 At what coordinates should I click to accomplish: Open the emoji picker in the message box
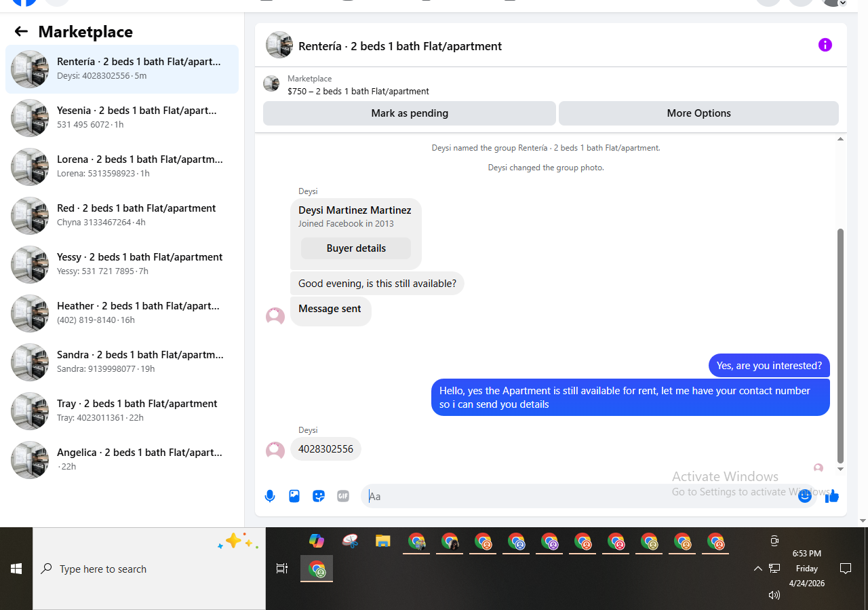[805, 496]
